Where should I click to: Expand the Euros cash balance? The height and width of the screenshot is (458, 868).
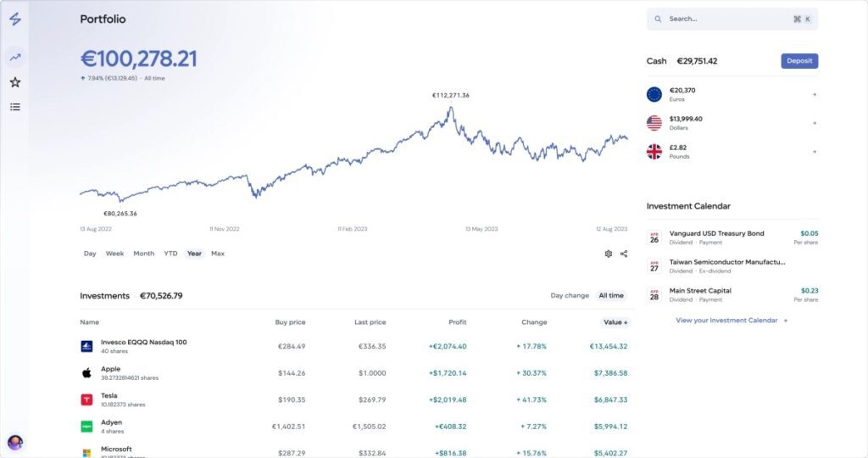coord(814,94)
